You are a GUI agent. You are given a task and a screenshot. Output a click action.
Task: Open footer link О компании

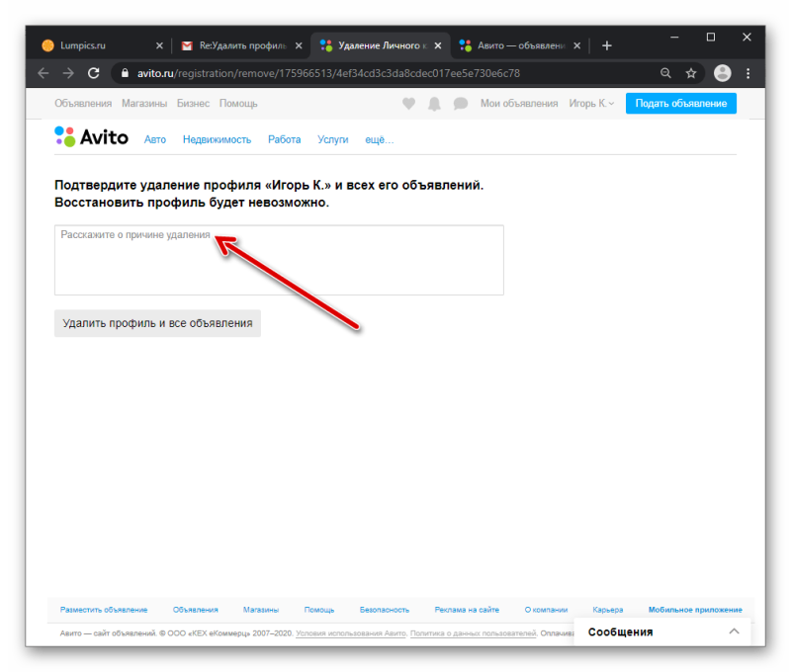[546, 610]
